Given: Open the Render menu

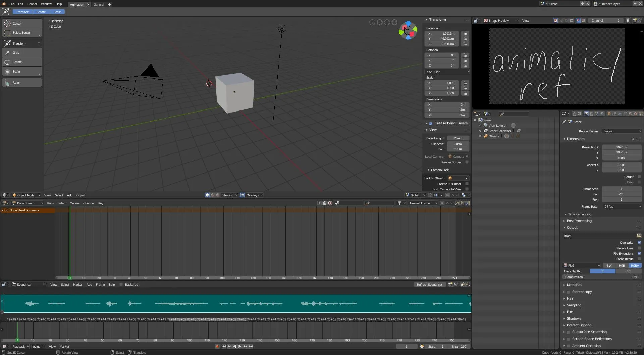Looking at the screenshot, I should tap(32, 4).
